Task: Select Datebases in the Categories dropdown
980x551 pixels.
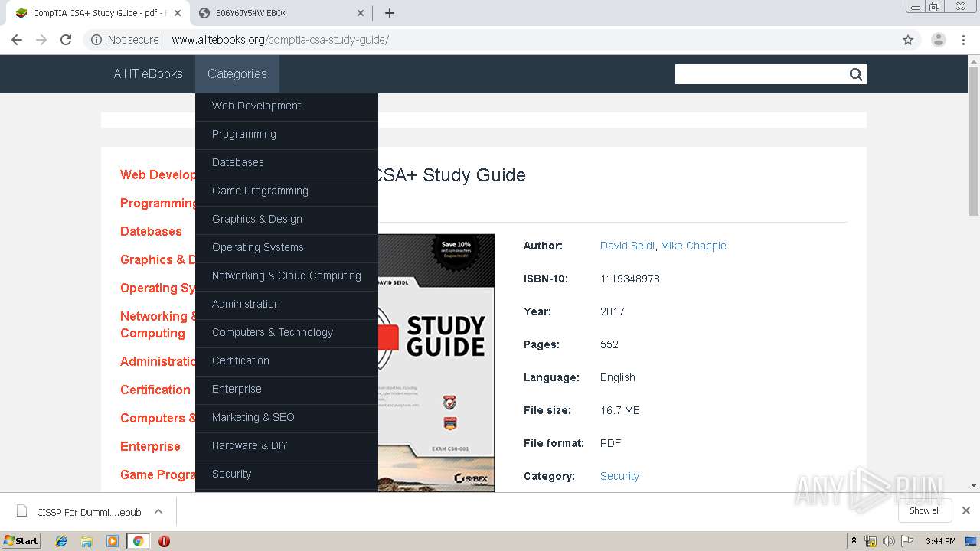Action: pos(286,162)
